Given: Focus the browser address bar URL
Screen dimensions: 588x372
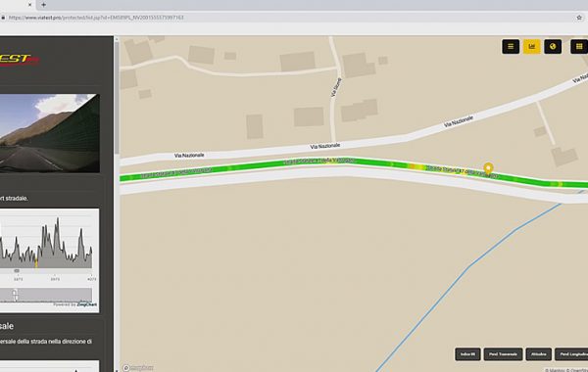Looking at the screenshot, I should (x=96, y=18).
